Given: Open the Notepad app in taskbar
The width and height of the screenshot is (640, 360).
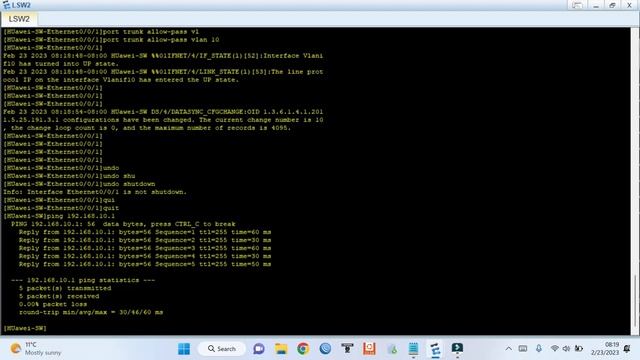Looking at the screenshot, I should 413,349.
